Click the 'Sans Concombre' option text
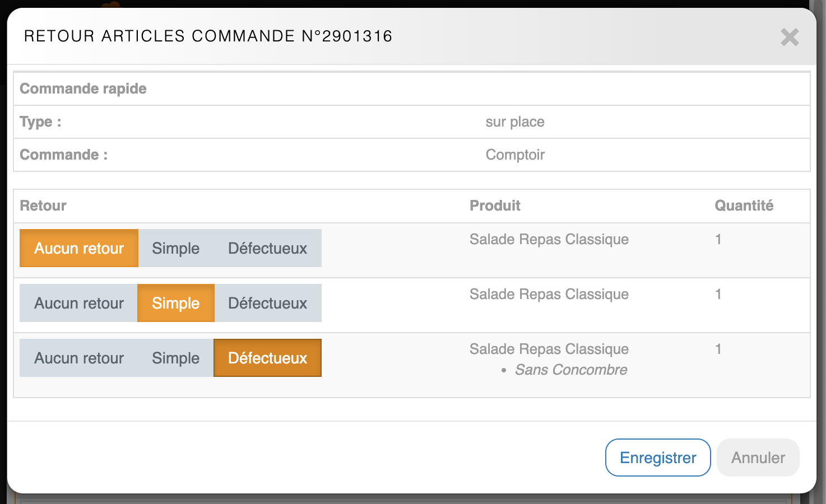 (570, 370)
